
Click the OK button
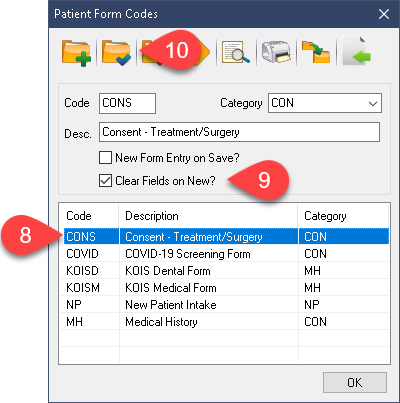[355, 382]
